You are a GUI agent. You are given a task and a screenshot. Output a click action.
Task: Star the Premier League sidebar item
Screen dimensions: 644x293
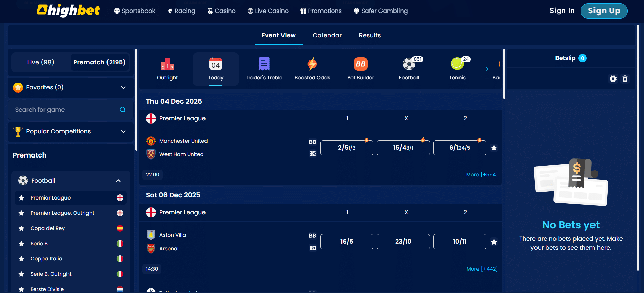point(21,198)
